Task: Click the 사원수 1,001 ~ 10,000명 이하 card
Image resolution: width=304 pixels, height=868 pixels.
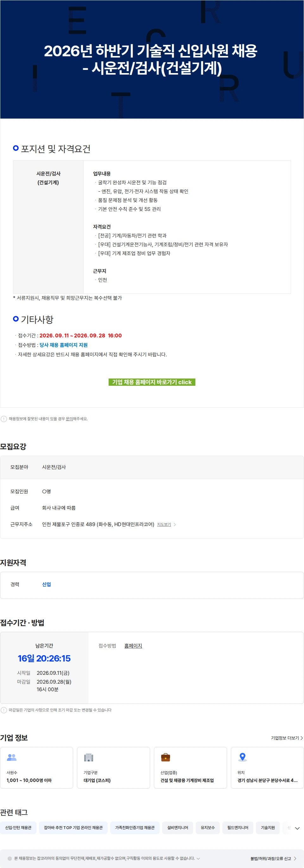Action: [36, 767]
